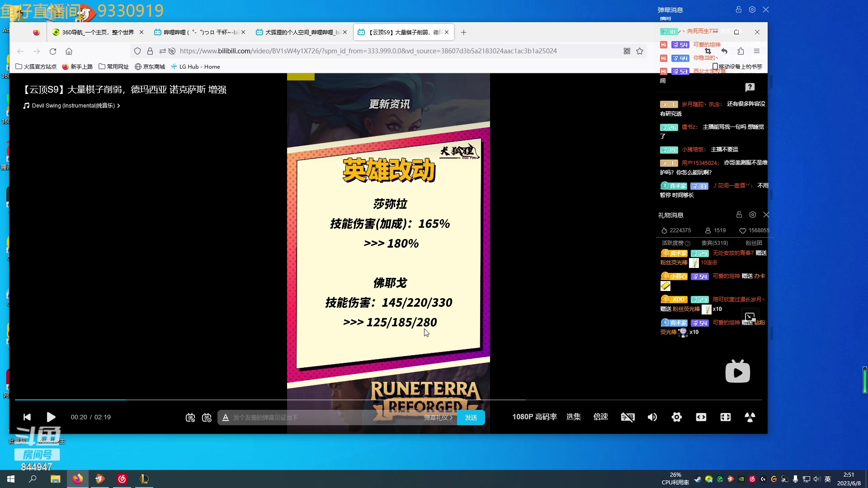
Task: Open NetEase Cloud Music taskbar icon
Action: (x=122, y=479)
